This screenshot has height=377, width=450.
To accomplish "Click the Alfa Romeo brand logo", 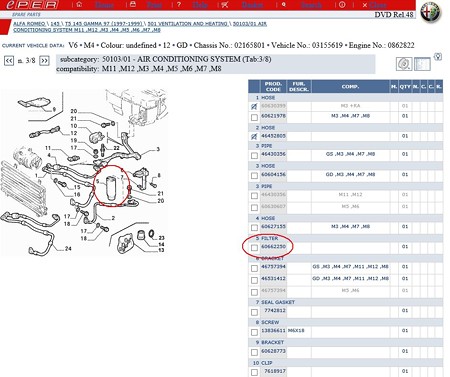I will coord(431,12).
